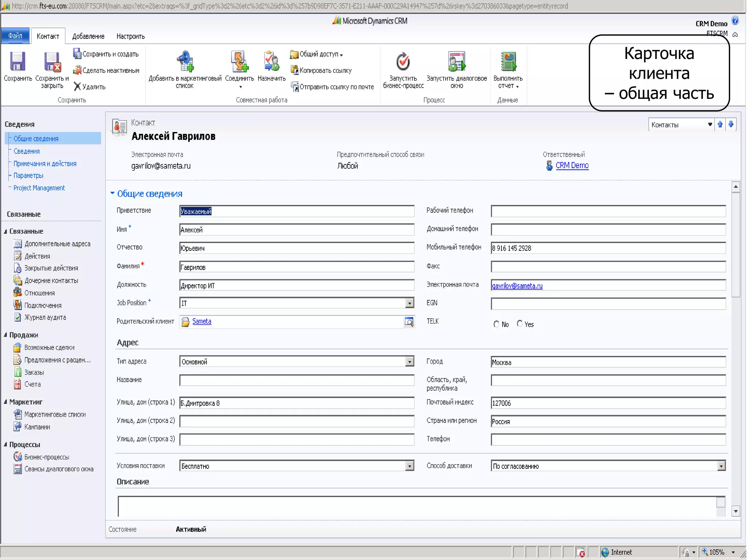The image size is (747, 560).
Task: Switch to the Добавление ribbon tab
Action: [88, 36]
